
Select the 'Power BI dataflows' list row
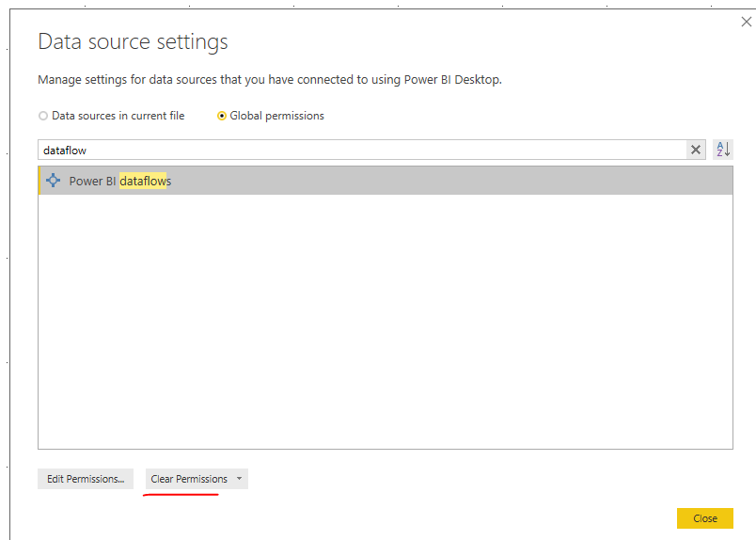[x=386, y=181]
